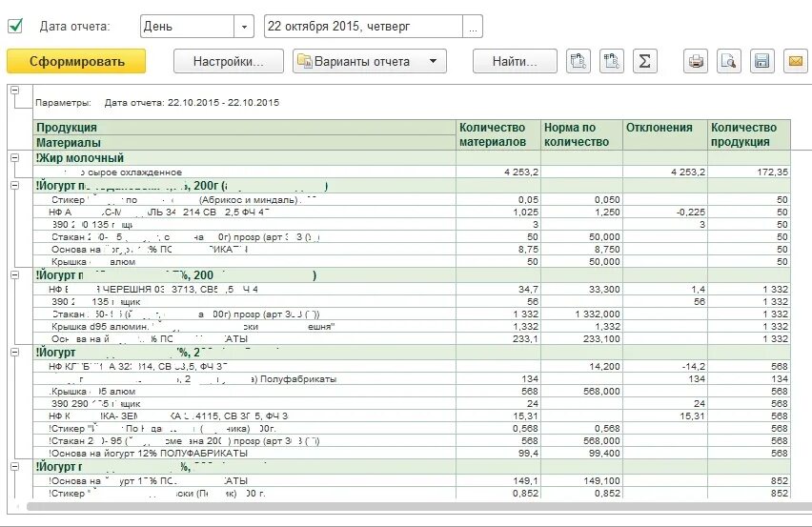
Task: Open the День period dropdown arrow
Action: 244,27
